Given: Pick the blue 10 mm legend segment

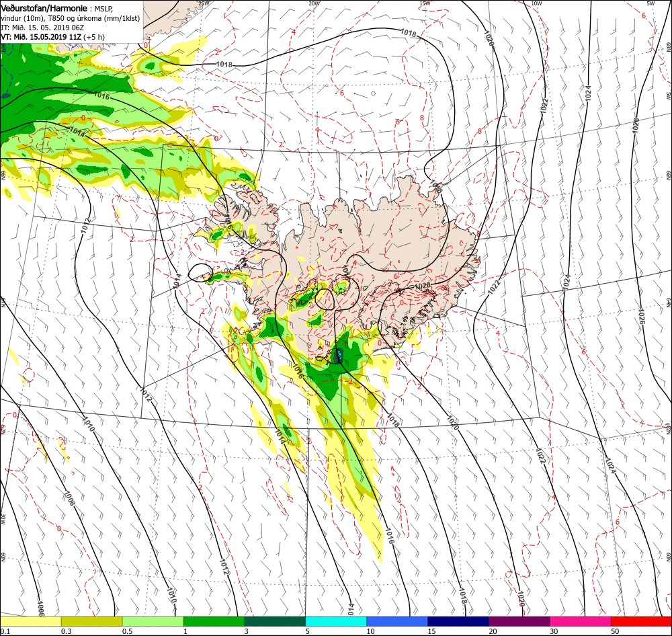Looking at the screenshot, I should 397,621.
